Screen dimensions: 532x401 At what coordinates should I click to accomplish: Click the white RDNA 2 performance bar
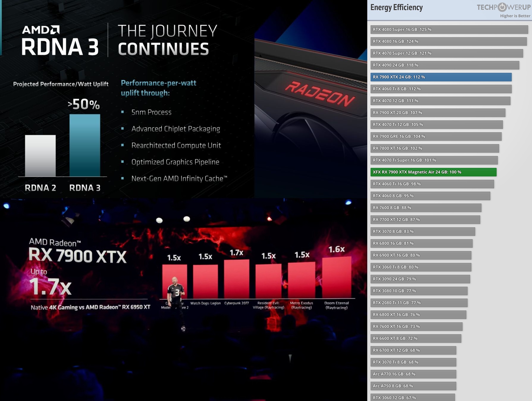point(40,156)
